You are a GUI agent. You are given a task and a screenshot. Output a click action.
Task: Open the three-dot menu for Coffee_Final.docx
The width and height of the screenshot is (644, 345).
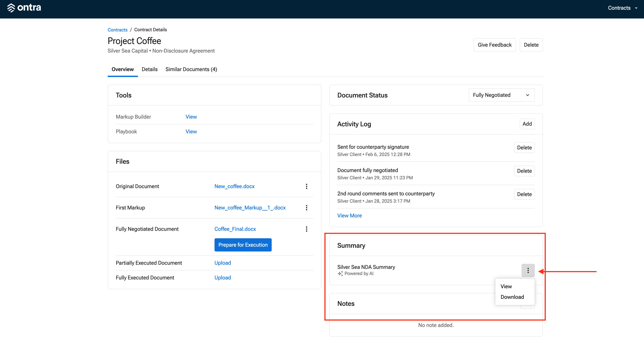tap(306, 229)
